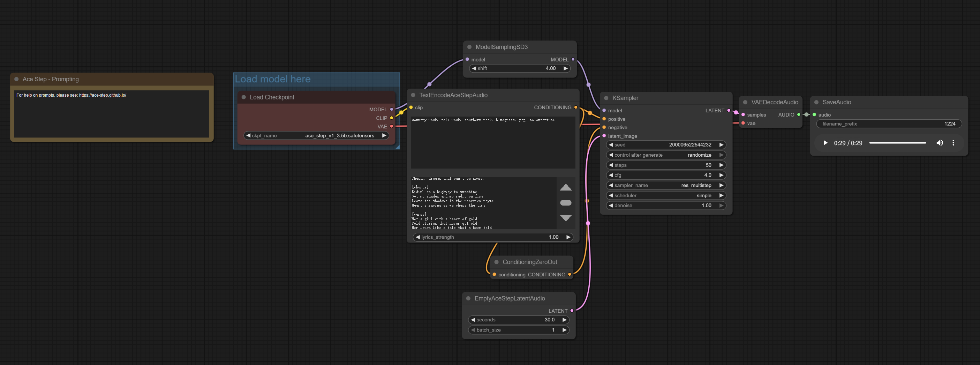Open sampler_name dropdown
The height and width of the screenshot is (365, 980).
pos(666,185)
